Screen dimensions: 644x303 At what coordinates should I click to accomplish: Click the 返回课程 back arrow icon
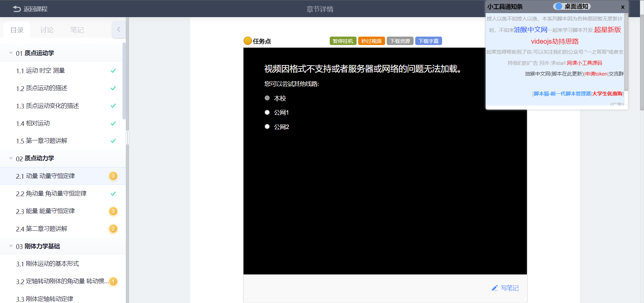click(x=17, y=9)
